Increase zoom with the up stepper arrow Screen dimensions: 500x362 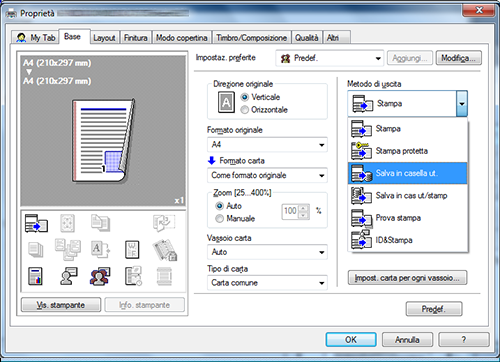coord(303,208)
